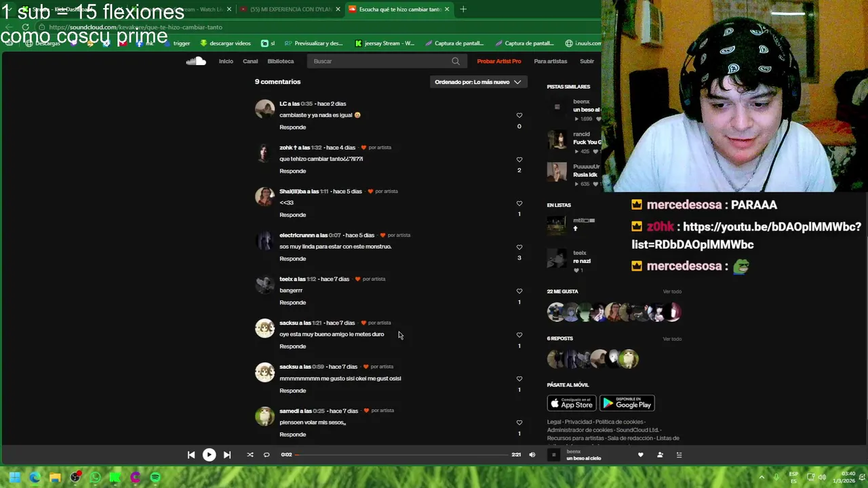Click the browser address bar URL

(136, 27)
